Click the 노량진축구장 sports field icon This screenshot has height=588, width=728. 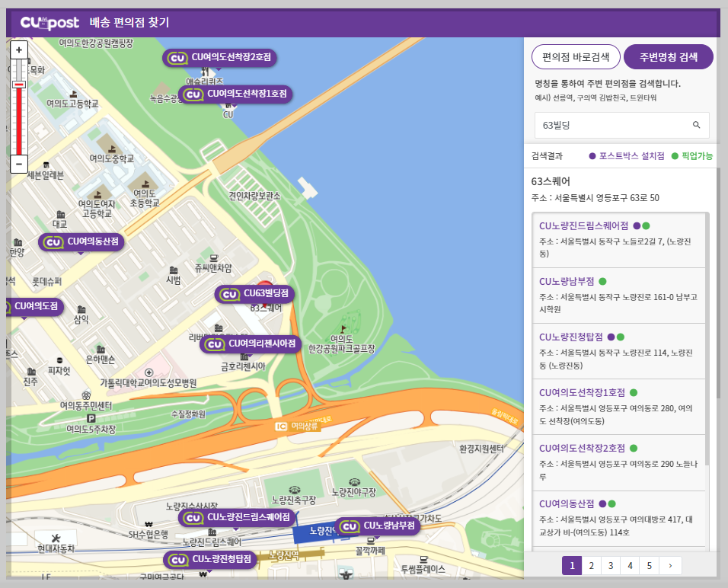[x=295, y=490]
